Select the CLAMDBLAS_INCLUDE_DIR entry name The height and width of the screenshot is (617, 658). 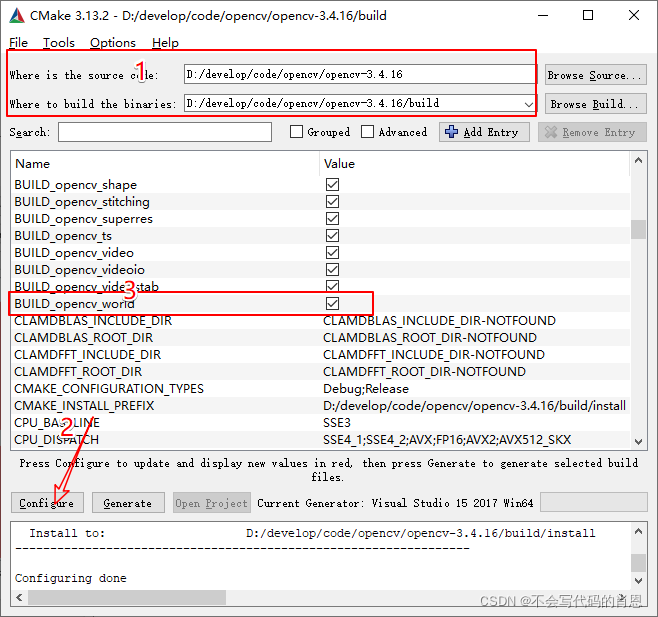click(x=93, y=321)
